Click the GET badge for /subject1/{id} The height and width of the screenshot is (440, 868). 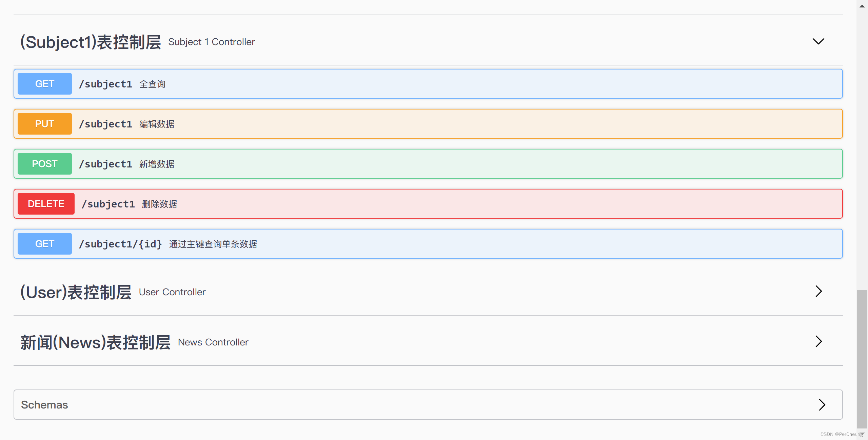(44, 244)
